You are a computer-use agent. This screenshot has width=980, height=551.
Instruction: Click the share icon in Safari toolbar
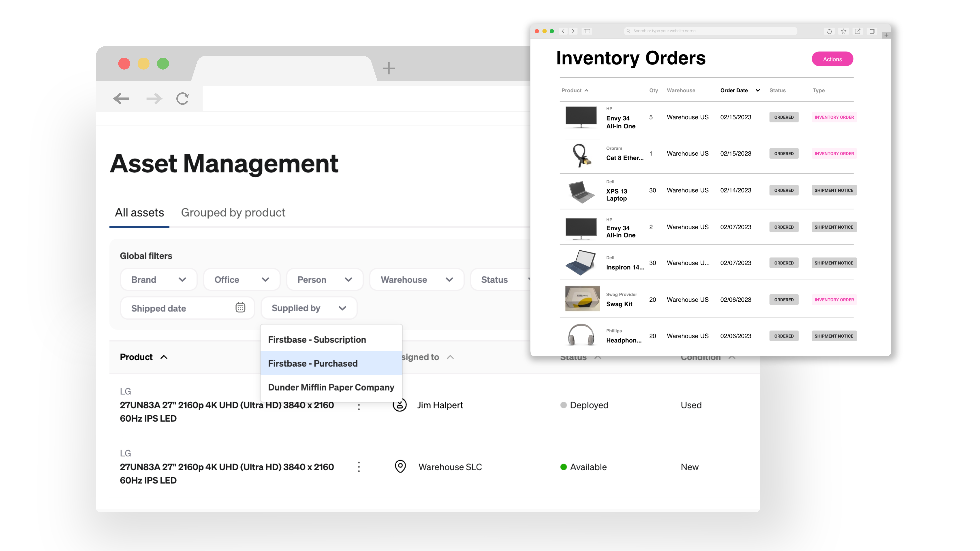point(857,31)
